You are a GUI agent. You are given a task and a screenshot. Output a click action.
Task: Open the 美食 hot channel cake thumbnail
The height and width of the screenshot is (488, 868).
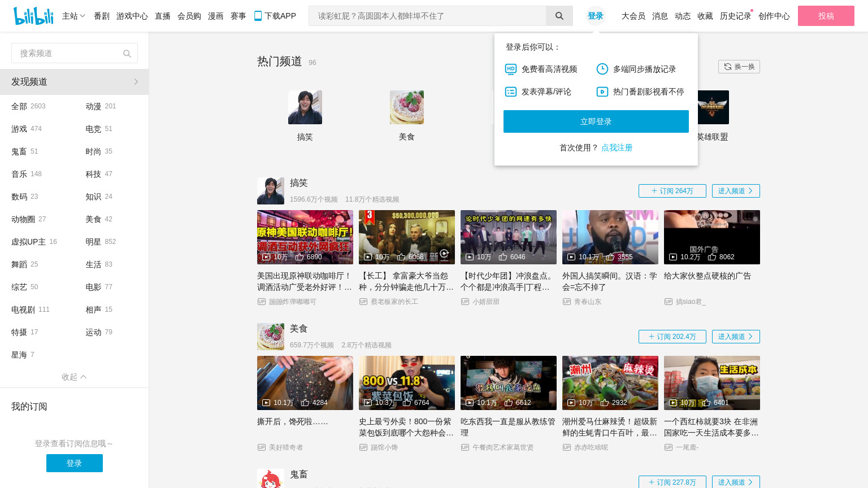point(407,107)
